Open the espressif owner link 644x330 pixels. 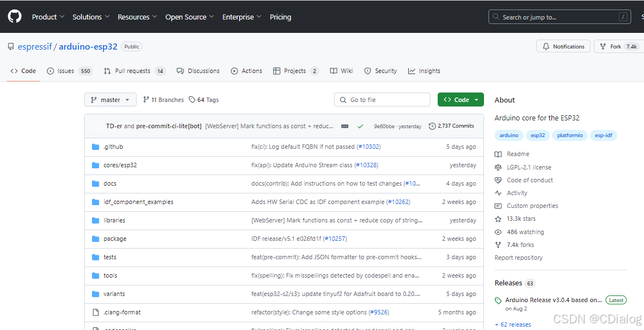(x=35, y=46)
